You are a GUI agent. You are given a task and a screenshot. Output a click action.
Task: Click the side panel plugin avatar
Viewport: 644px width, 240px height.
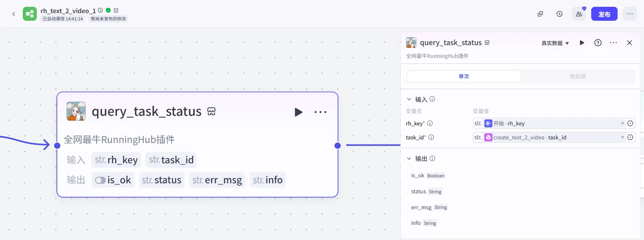[x=411, y=43]
